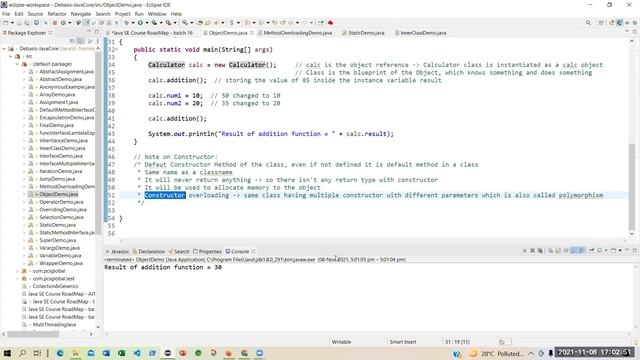
Task: Click Package Explorer horizontal scrollbar thumb
Action: click(x=33, y=334)
